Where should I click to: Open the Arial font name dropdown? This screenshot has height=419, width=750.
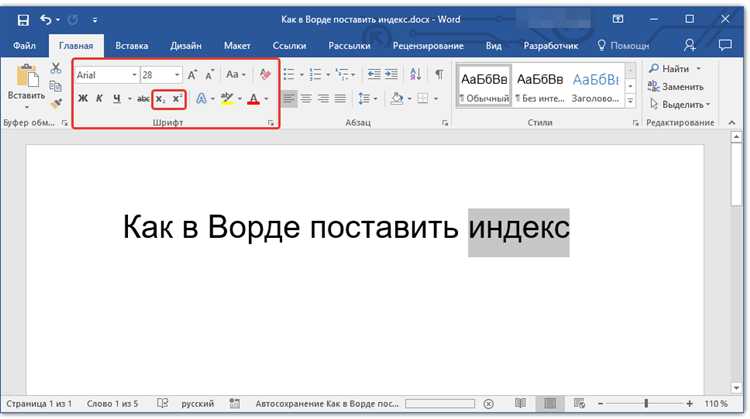[133, 75]
